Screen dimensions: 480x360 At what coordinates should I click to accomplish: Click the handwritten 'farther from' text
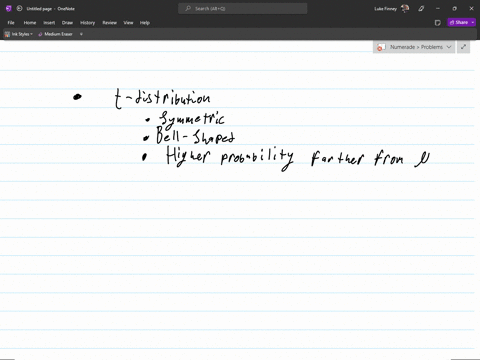(357, 158)
